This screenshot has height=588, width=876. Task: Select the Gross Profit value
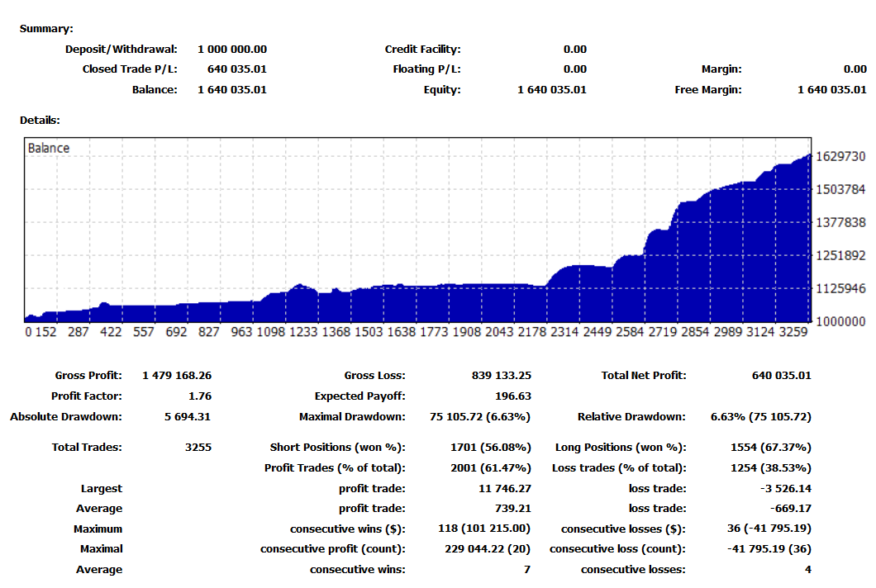(177, 376)
